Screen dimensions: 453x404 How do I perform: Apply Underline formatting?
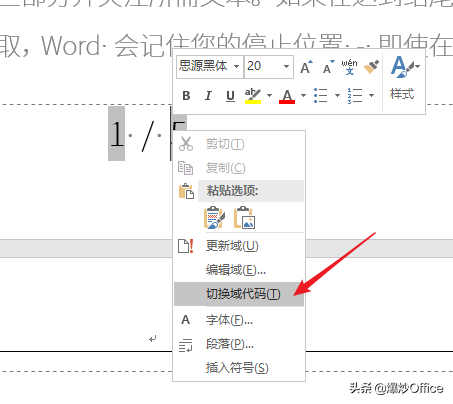click(x=230, y=96)
